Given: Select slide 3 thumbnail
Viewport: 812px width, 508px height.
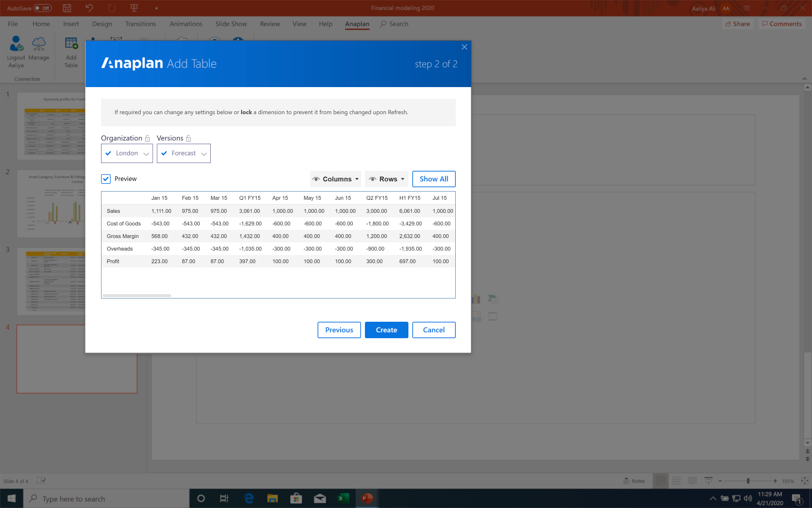Looking at the screenshot, I should [51, 281].
